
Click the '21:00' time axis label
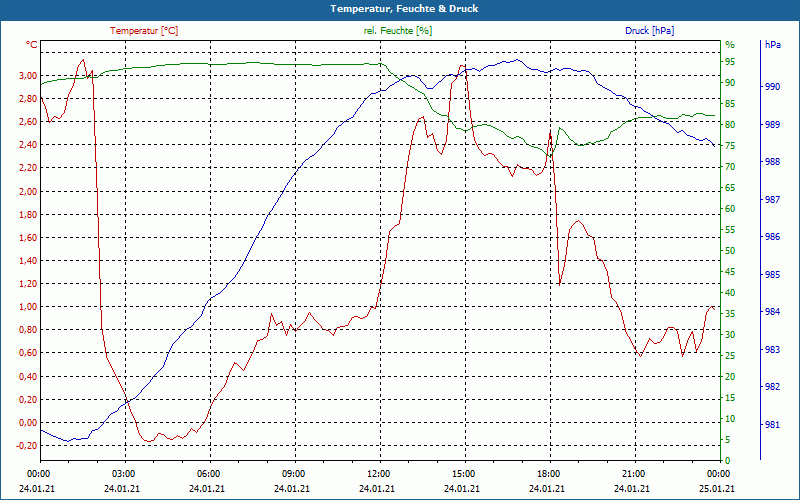[x=633, y=474]
